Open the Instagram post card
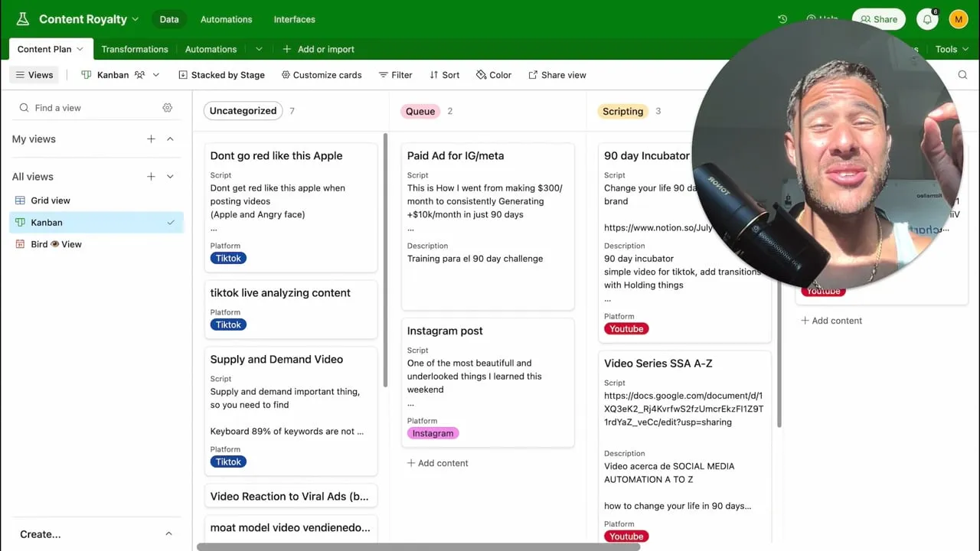Screen dimensions: 980x551 pos(488,383)
